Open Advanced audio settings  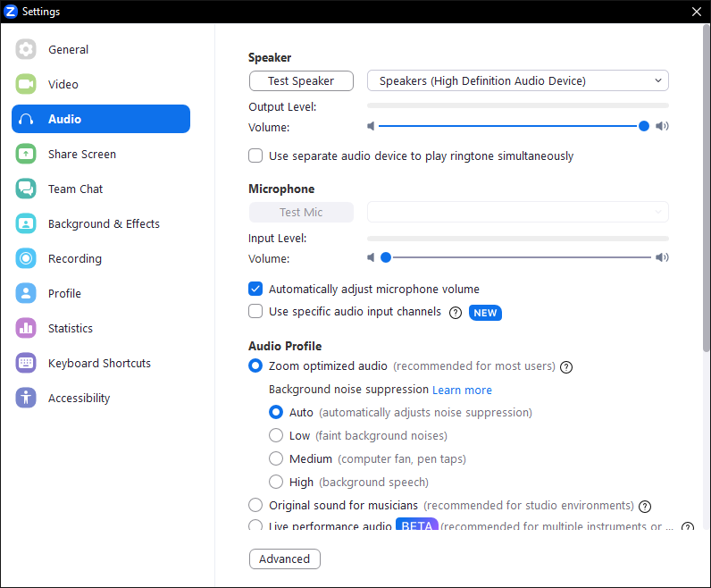click(285, 559)
